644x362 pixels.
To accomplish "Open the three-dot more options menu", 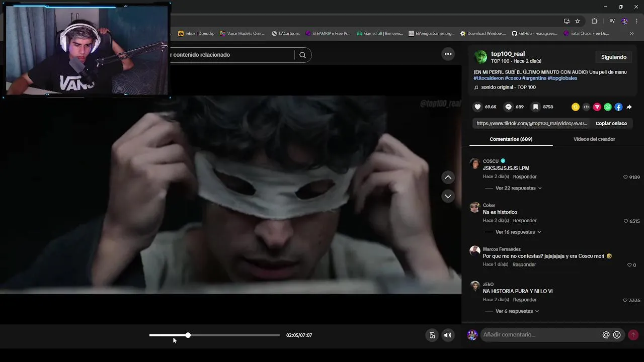I will 448,54.
